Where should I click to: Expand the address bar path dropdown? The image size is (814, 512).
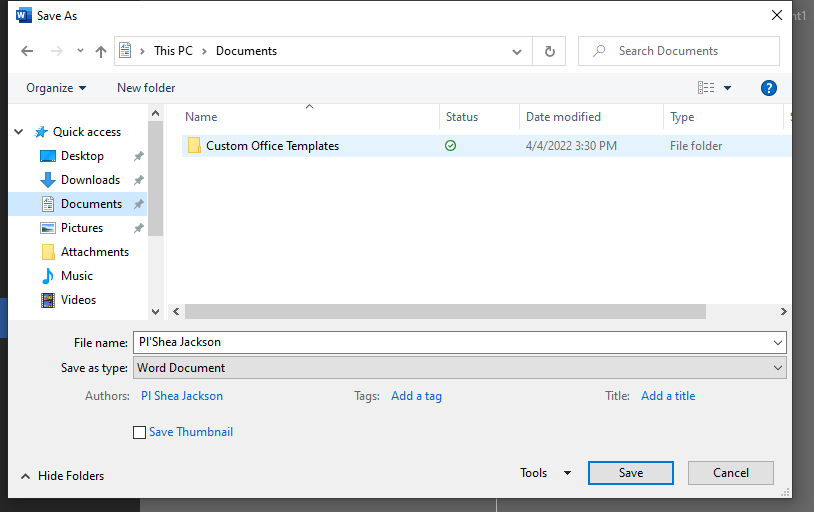click(517, 51)
